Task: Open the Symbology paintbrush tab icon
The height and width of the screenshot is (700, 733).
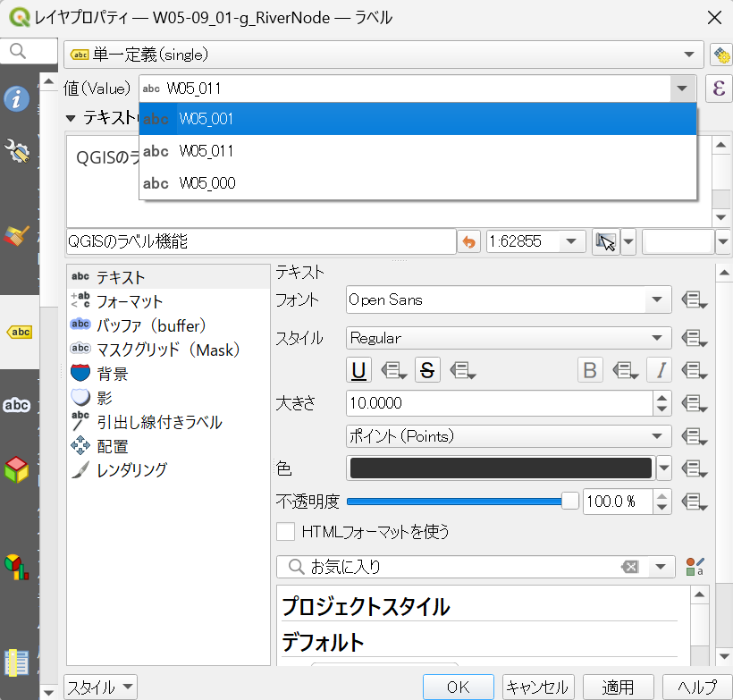Action: click(x=17, y=236)
